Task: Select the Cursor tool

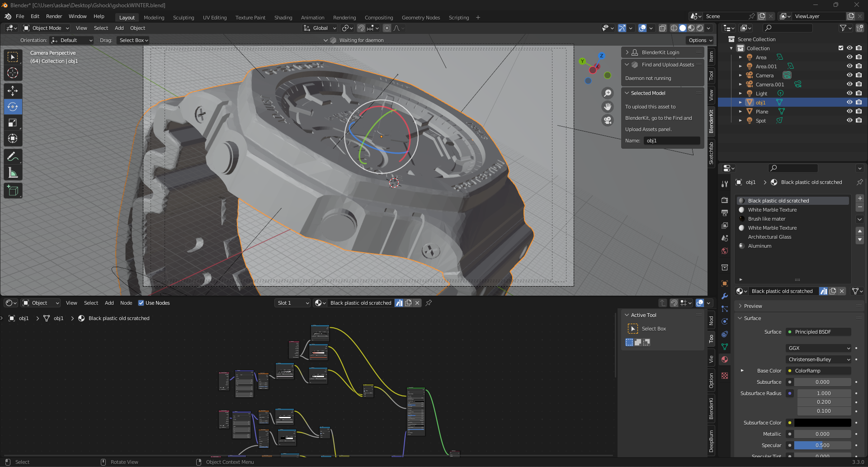Action: (x=13, y=73)
